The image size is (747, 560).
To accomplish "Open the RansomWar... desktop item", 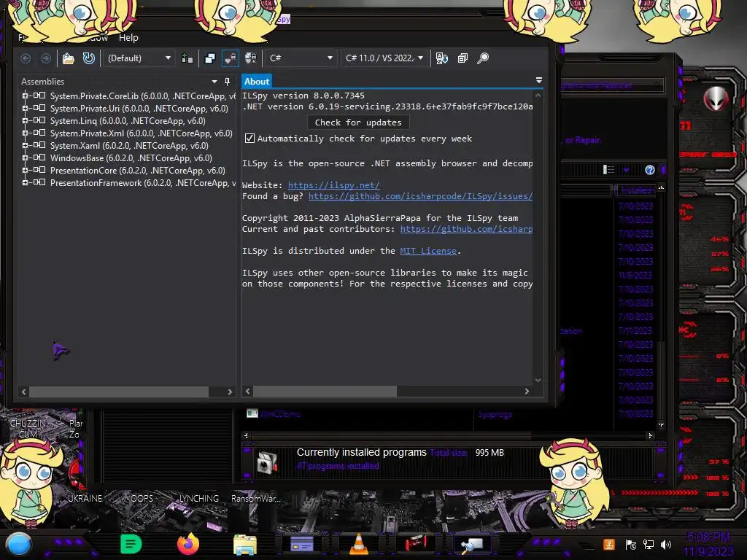I will click(x=256, y=499).
